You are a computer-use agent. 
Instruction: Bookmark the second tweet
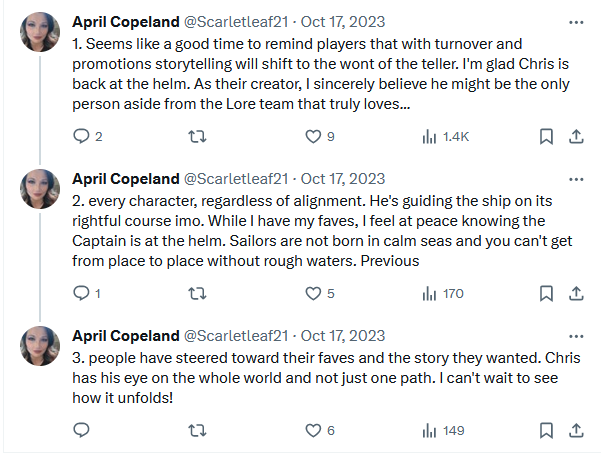pos(547,294)
